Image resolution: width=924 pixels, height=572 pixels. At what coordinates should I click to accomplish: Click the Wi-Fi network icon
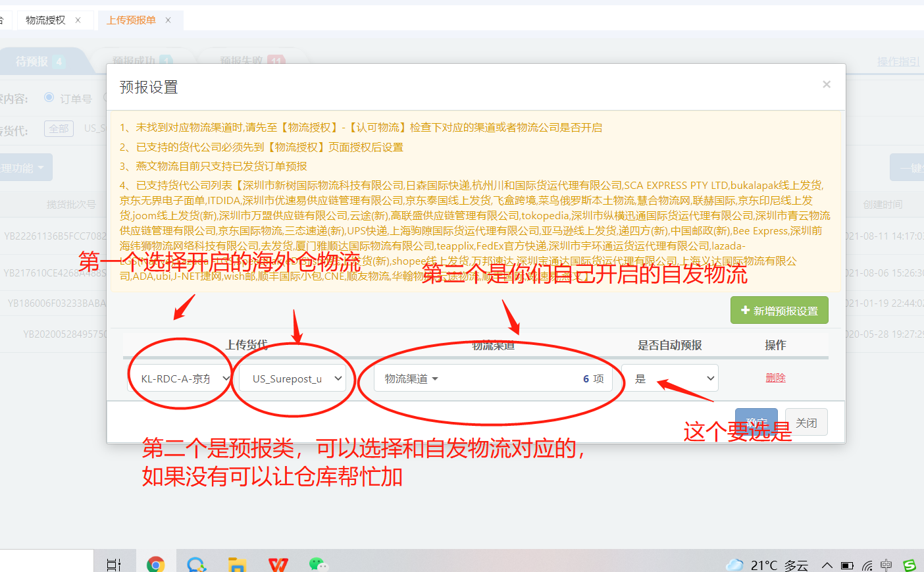pos(867,565)
